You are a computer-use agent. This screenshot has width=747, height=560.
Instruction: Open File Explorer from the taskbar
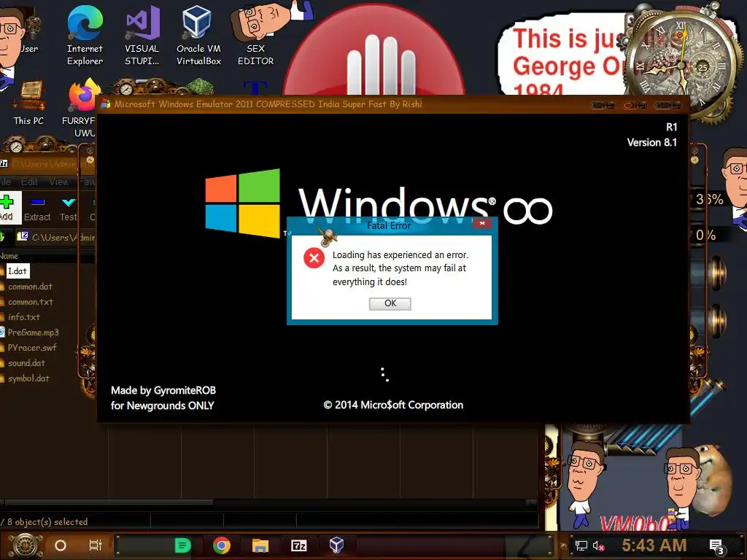tap(260, 545)
